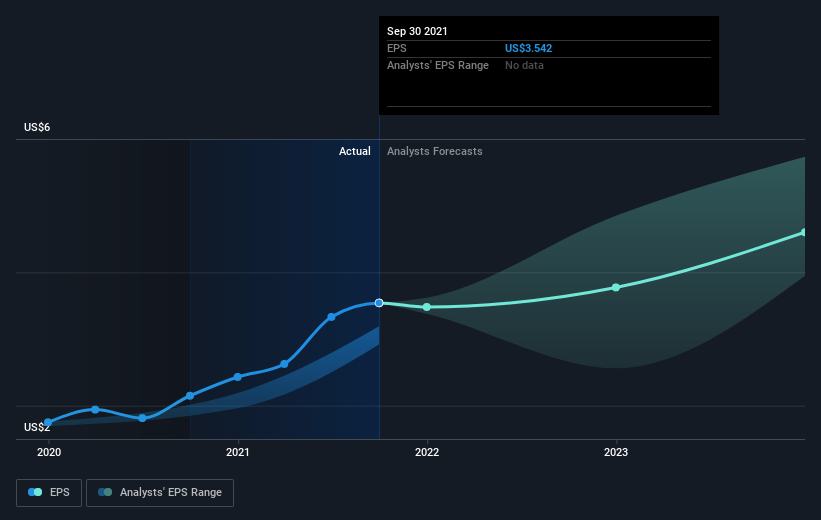Click the Actual section label
821x520 pixels.
click(354, 151)
